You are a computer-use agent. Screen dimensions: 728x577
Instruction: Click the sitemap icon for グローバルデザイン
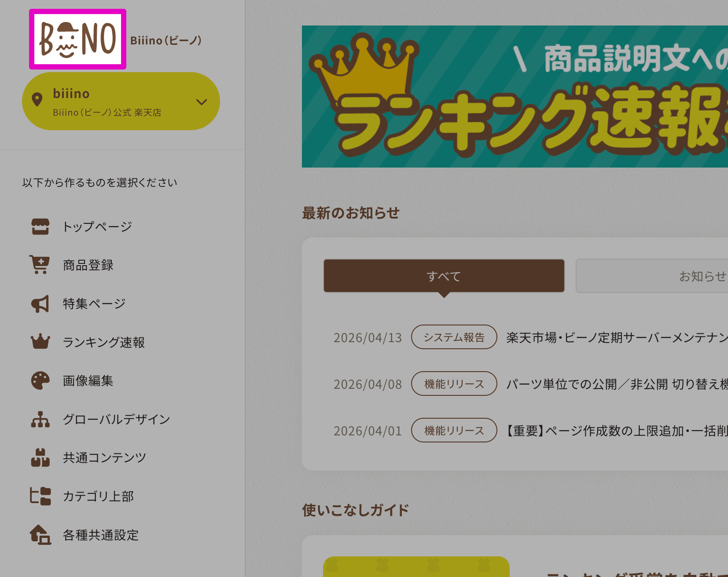(x=40, y=419)
